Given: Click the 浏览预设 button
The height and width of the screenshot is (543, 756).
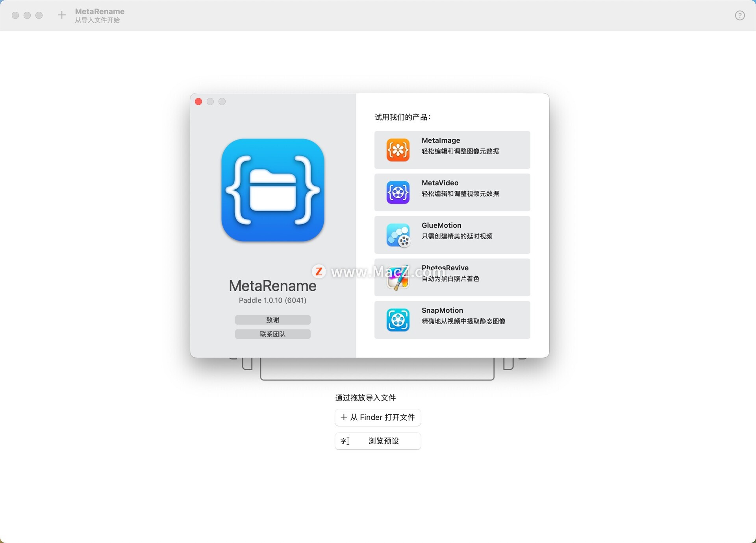Looking at the screenshot, I should click(x=378, y=441).
